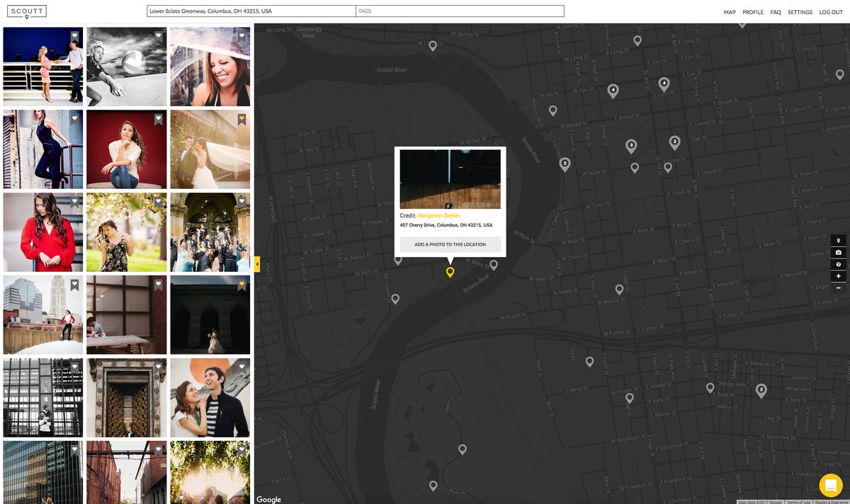
Task: Open the 2 cluster near Berger Alley
Action: click(761, 391)
